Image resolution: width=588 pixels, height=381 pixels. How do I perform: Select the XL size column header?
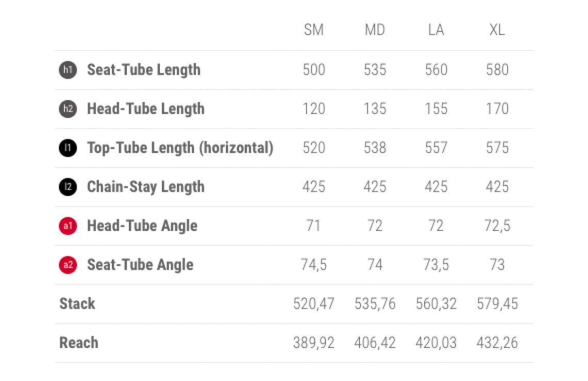[x=497, y=30]
